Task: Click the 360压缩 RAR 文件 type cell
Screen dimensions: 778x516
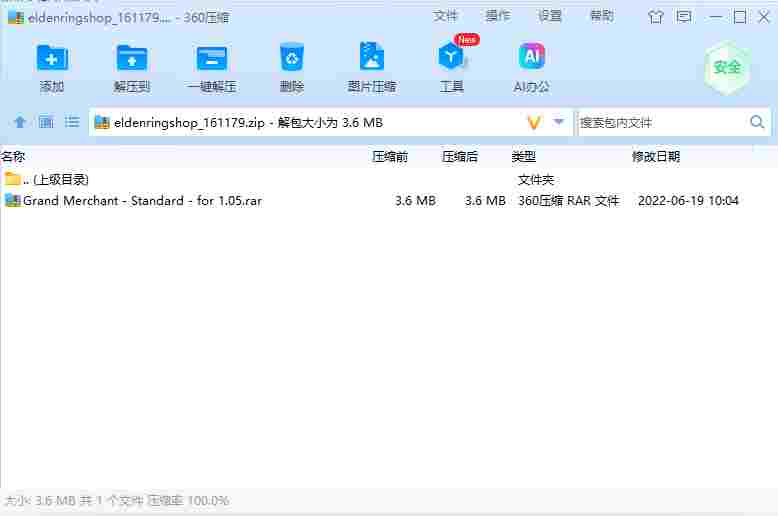Action: [x=569, y=200]
